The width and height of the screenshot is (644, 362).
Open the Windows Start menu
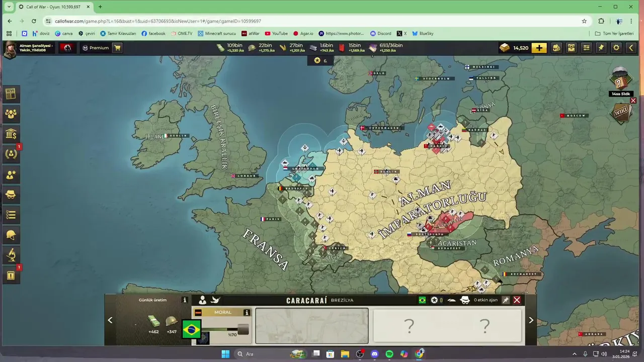(x=225, y=354)
